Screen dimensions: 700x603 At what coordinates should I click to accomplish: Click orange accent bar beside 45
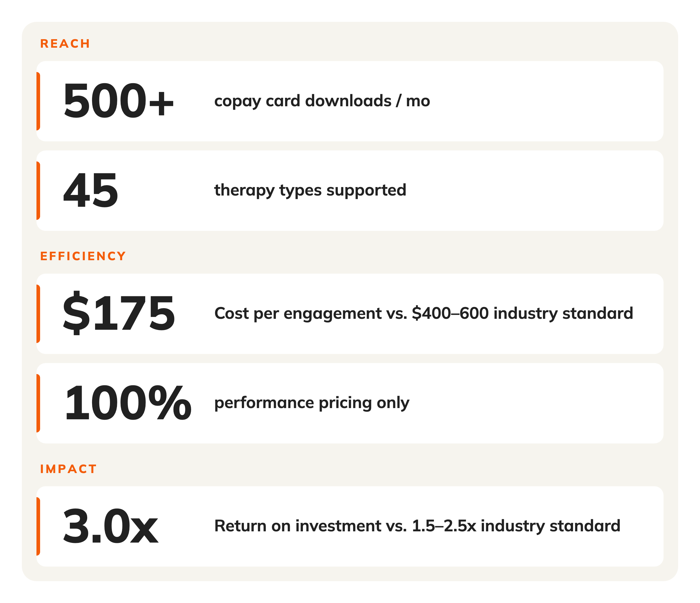pos(38,191)
